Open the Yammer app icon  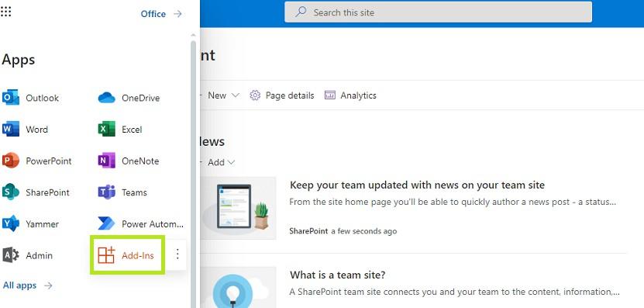pos(11,223)
